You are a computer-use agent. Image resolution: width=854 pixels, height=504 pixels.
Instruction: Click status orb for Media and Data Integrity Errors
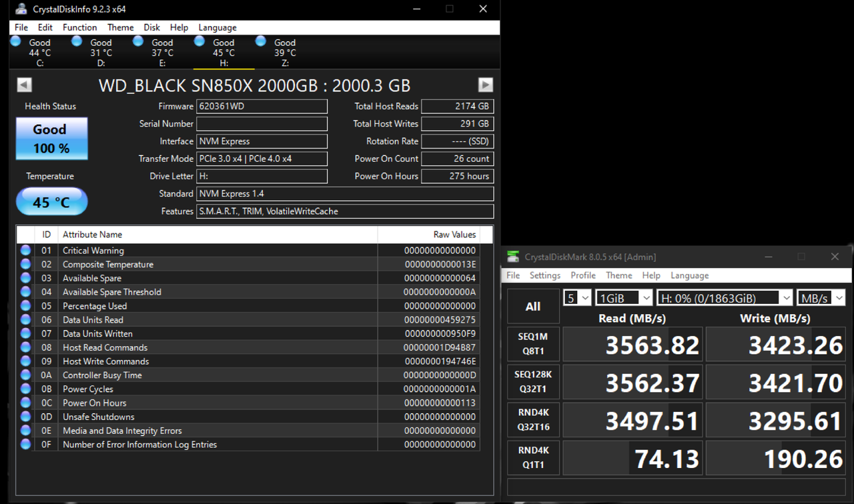tap(25, 431)
